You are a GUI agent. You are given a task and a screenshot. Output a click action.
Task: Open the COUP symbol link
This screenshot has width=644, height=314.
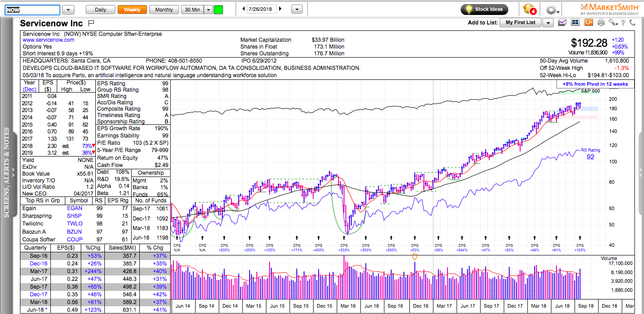coord(75,240)
